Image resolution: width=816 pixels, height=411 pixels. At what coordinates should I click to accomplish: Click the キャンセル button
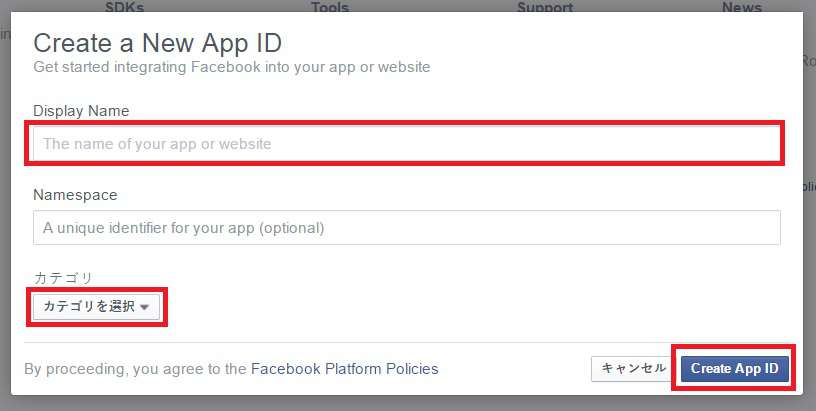click(633, 368)
